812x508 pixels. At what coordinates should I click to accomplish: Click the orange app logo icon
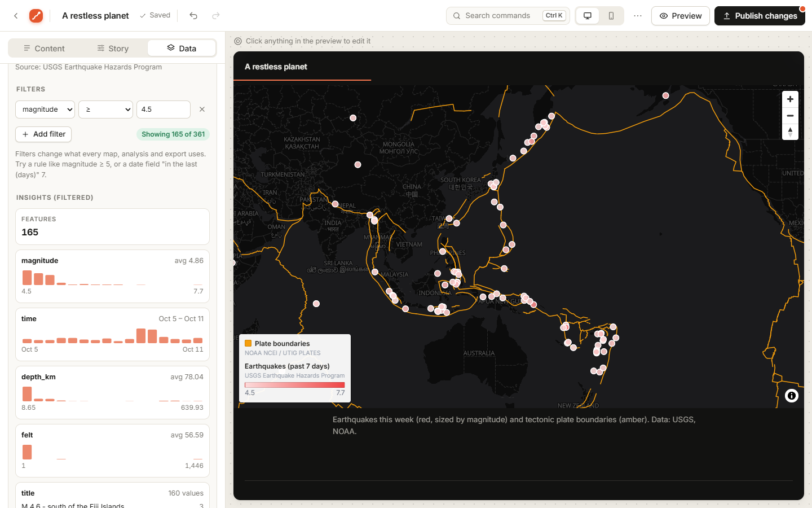(x=36, y=16)
